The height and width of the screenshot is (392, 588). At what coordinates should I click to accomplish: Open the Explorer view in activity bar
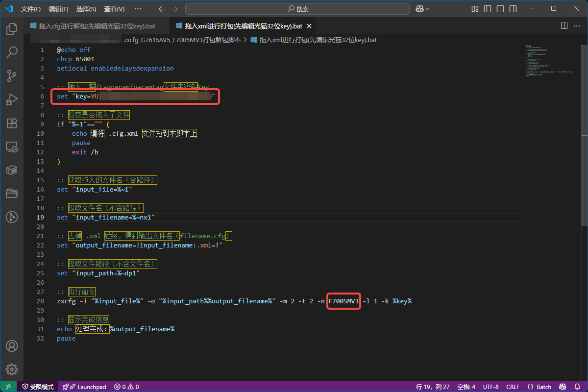click(12, 29)
